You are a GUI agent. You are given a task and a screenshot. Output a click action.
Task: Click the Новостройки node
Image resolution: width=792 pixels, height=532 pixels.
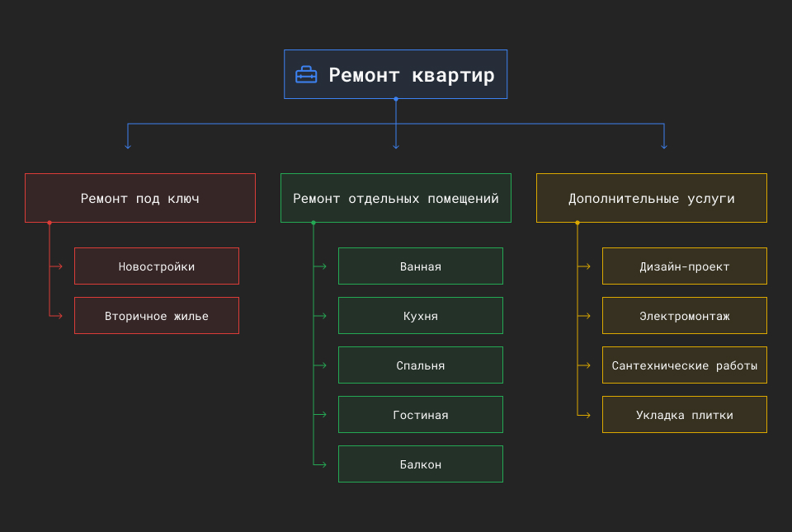[157, 266]
